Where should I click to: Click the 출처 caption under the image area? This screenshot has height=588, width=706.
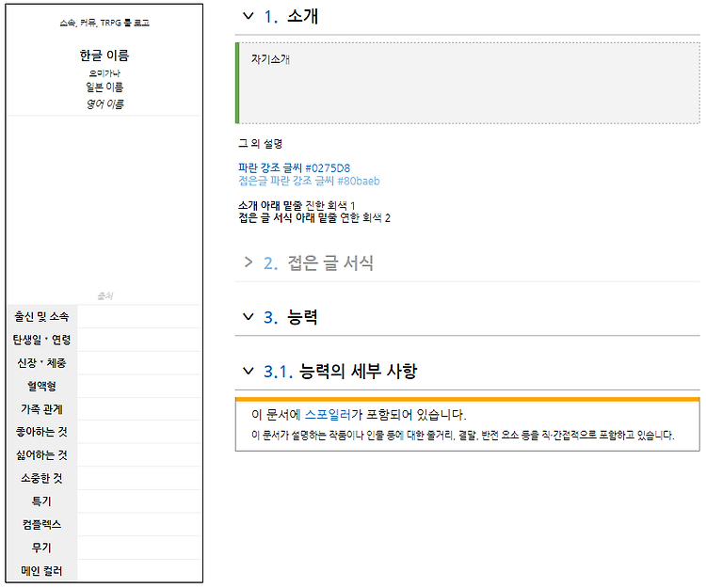point(104,295)
